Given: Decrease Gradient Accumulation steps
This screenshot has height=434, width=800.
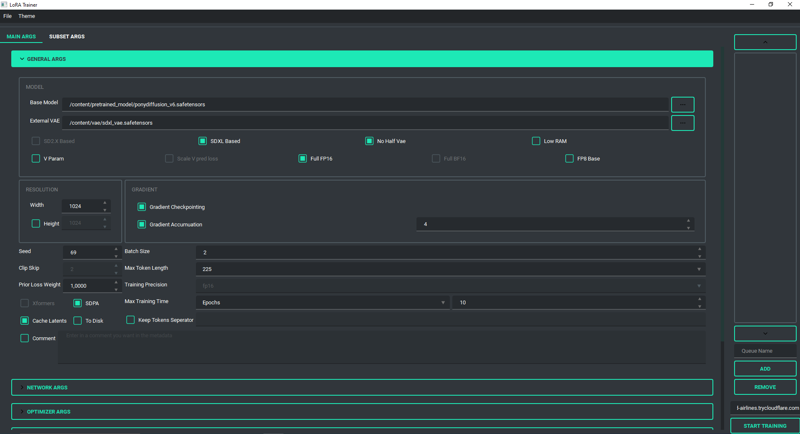Looking at the screenshot, I should [688, 227].
